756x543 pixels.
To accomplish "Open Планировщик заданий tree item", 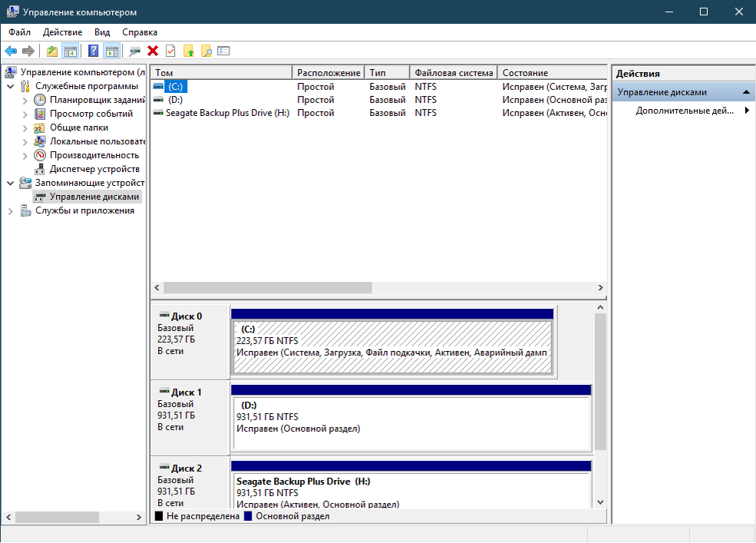I will click(x=97, y=100).
